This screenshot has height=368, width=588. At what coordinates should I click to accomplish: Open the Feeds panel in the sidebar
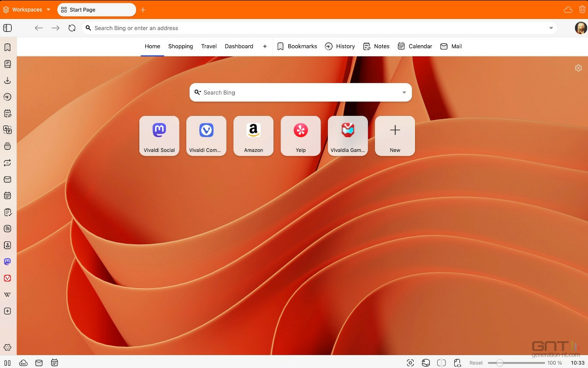[7, 229]
